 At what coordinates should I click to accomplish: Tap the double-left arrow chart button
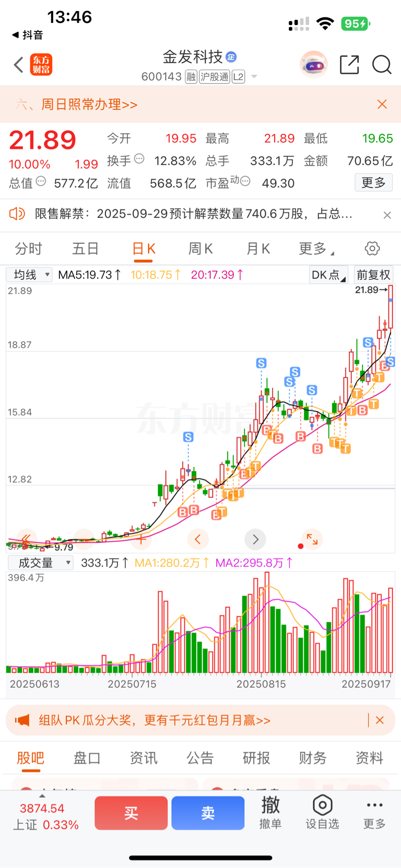point(26,539)
